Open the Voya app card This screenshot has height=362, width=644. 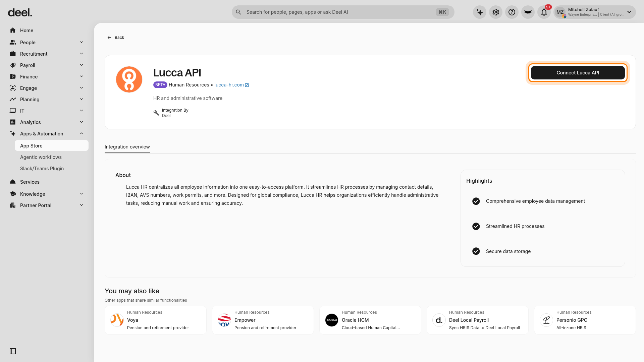(156, 320)
